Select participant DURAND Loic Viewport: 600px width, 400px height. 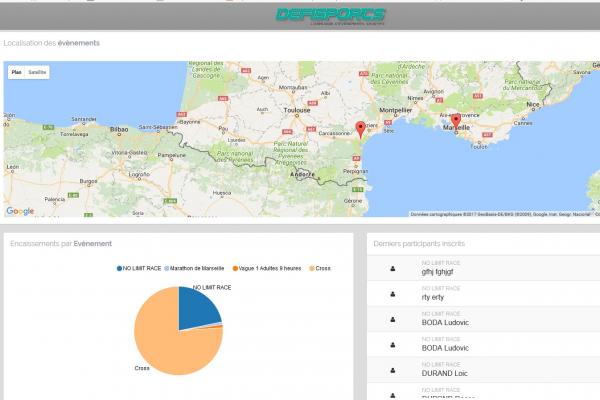[483, 369]
